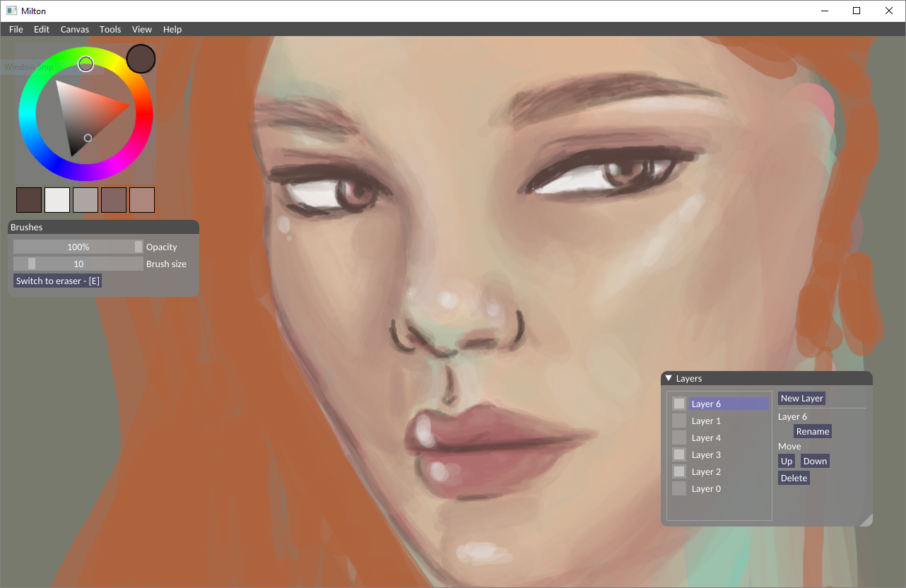Toggle visibility checkbox for Layer 6
This screenshot has width=906, height=588.
679,404
